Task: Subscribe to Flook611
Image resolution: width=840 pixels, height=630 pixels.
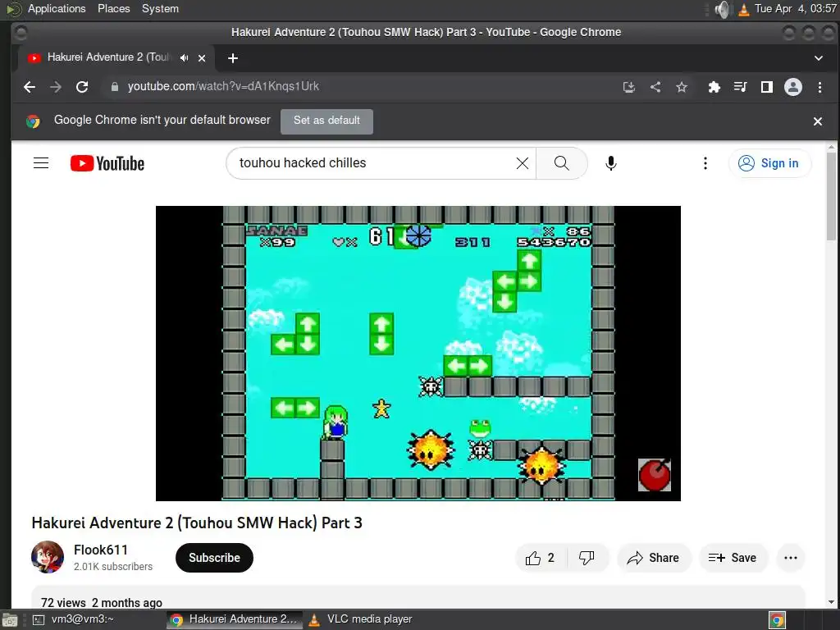Action: (x=214, y=558)
